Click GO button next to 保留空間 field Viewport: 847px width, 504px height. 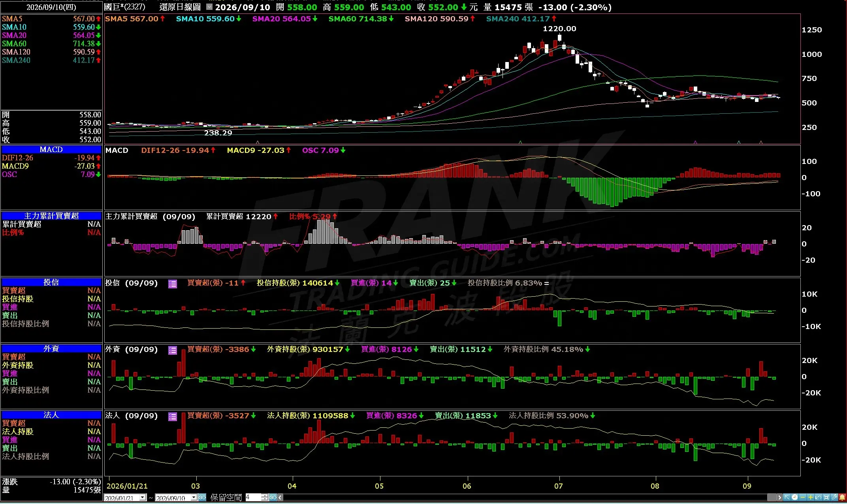click(x=273, y=497)
